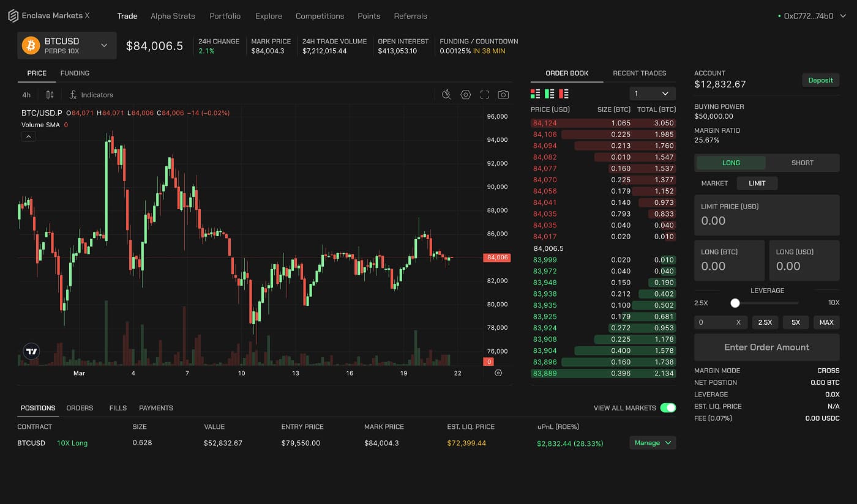
Task: Select the SHORT side toggle
Action: point(802,163)
